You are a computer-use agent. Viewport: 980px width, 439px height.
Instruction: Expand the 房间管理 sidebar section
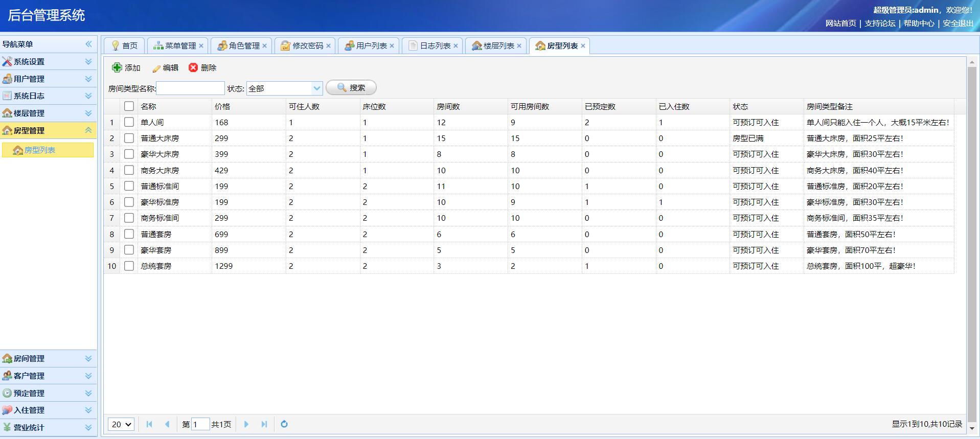48,359
